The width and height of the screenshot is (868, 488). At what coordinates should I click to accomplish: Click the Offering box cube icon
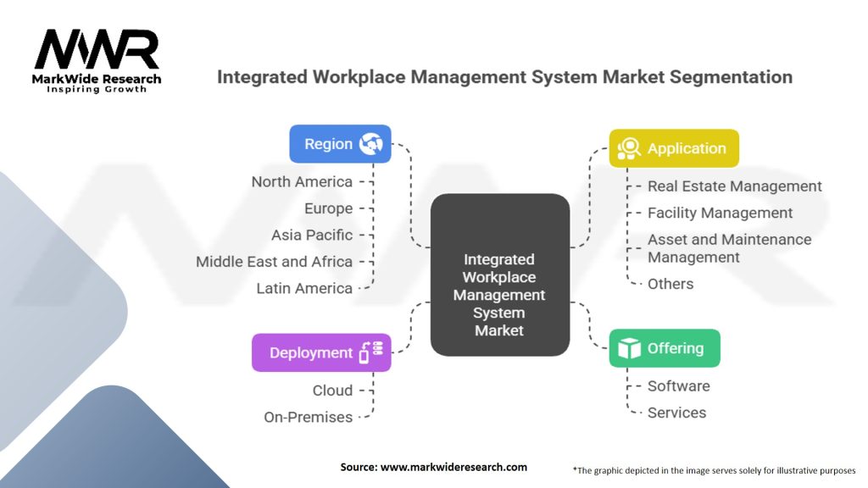point(628,348)
